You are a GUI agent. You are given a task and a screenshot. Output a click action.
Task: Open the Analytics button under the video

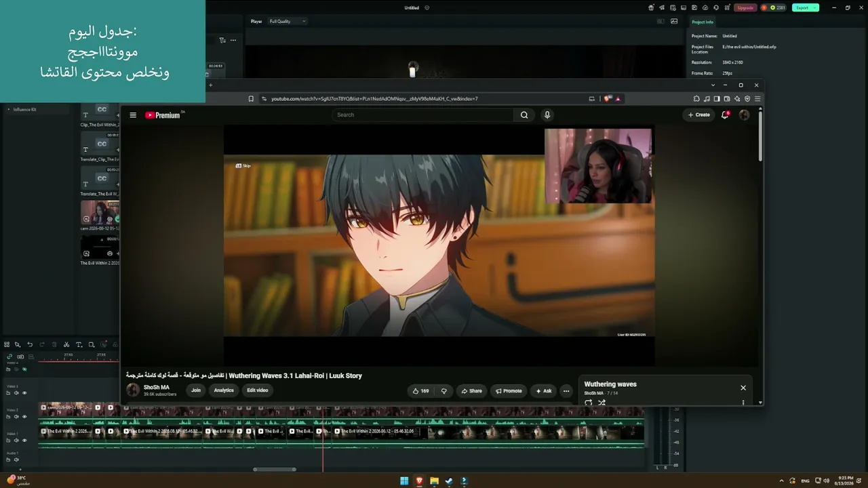pyautogui.click(x=224, y=390)
